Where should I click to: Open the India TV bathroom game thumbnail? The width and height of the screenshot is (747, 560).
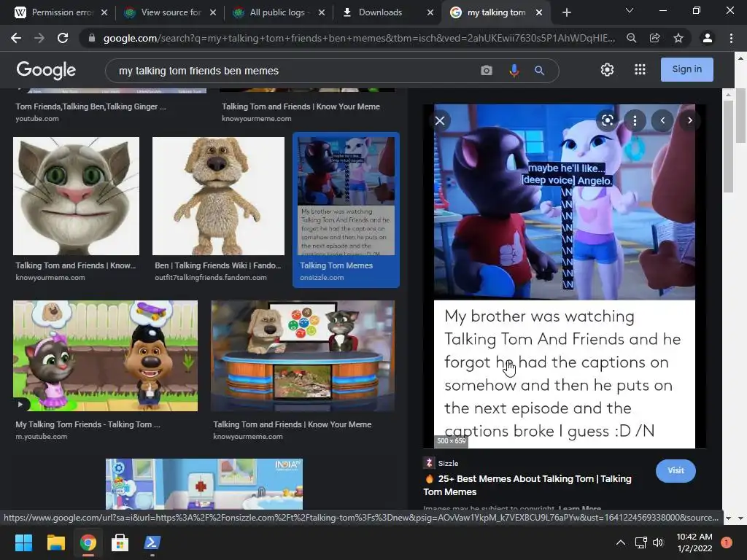pos(204,484)
